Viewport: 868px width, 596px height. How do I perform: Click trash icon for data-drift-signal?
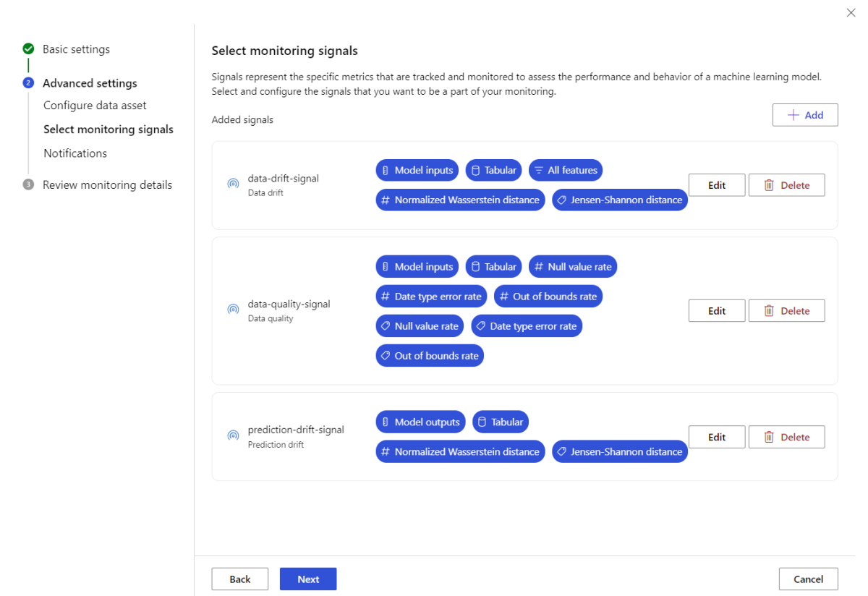click(x=769, y=185)
